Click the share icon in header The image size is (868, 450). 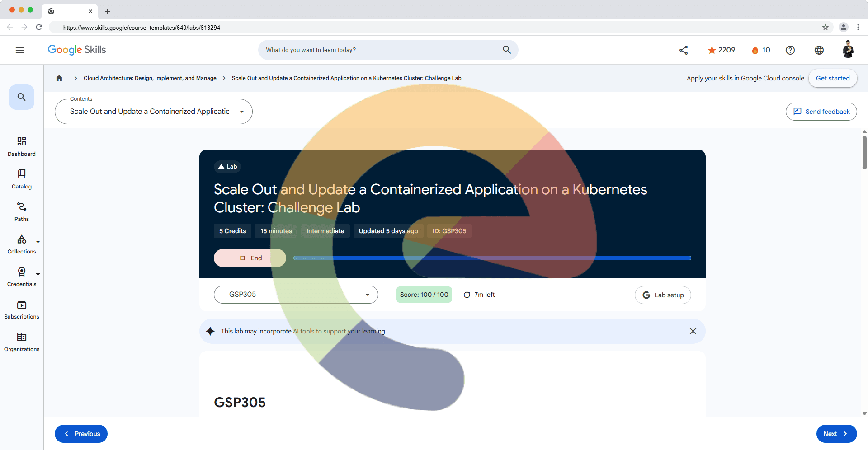[x=684, y=50]
